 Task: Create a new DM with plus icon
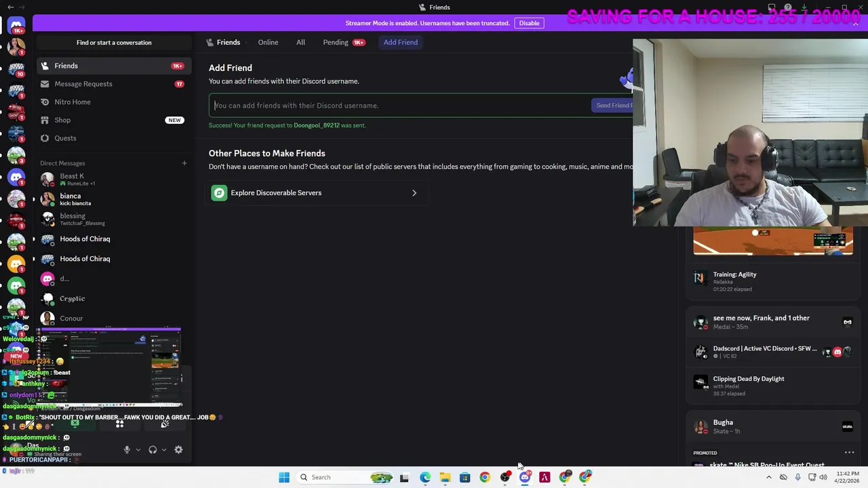(184, 163)
